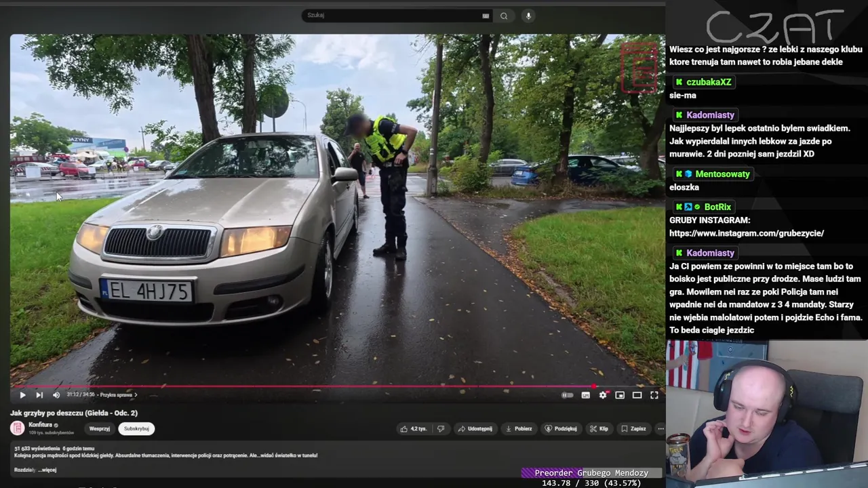
Task: Save the video with Zapisz button
Action: pos(633,428)
